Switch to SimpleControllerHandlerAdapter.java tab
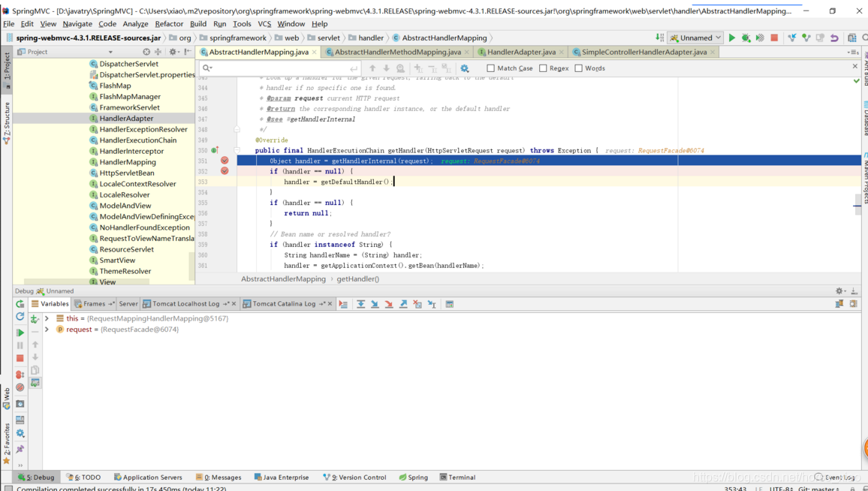The width and height of the screenshot is (868, 491). click(643, 52)
